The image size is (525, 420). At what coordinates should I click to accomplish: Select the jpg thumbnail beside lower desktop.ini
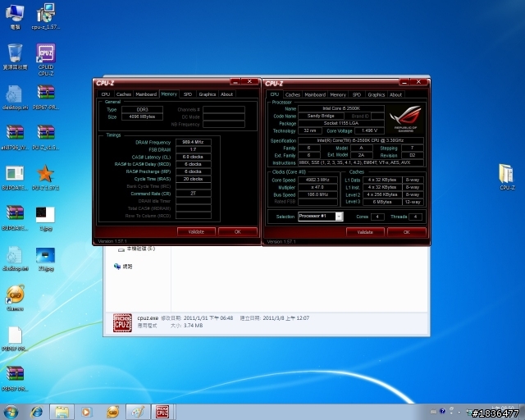pos(46,258)
